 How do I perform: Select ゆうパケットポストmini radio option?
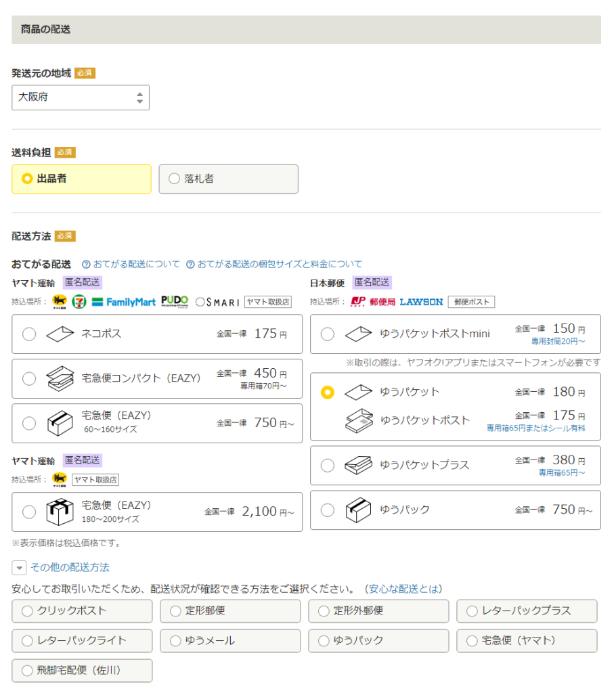tap(328, 334)
